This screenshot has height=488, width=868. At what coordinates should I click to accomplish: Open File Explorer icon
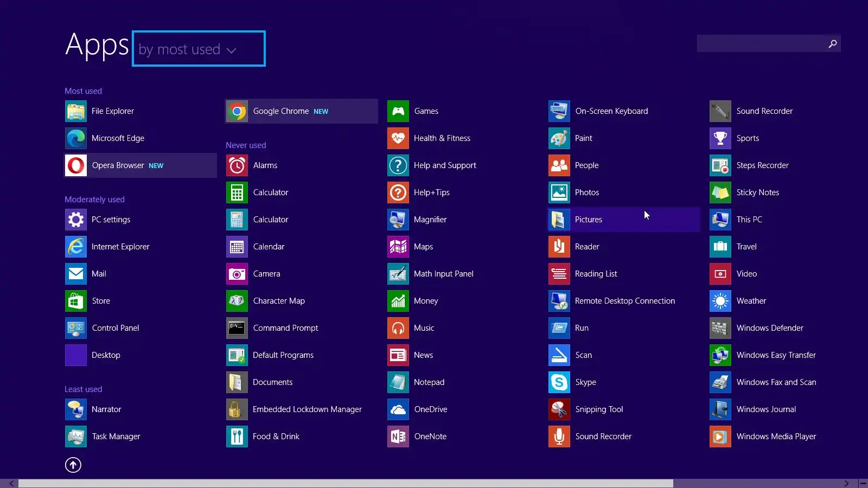coord(76,111)
